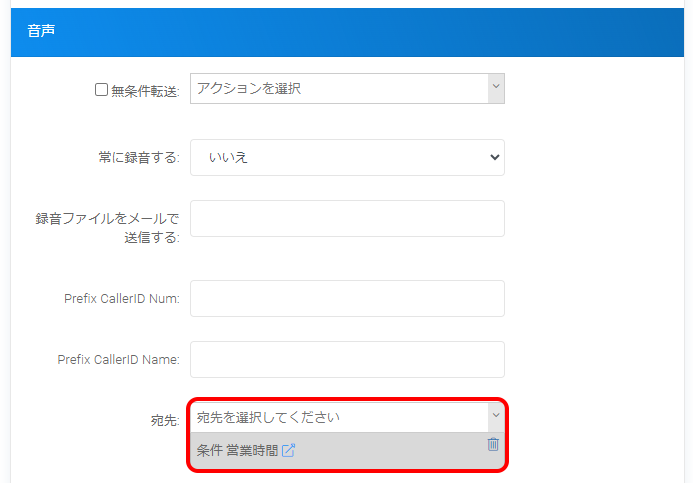Click the Prefix CallerID Name label
This screenshot has height=483, width=693.
pyautogui.click(x=119, y=360)
